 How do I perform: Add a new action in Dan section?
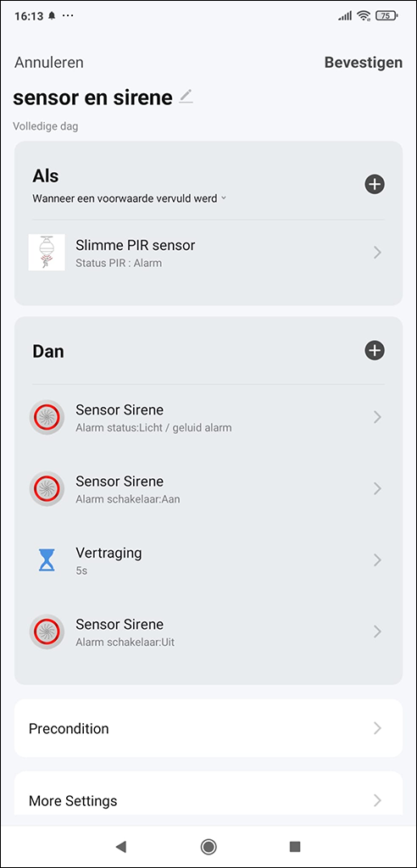click(375, 350)
